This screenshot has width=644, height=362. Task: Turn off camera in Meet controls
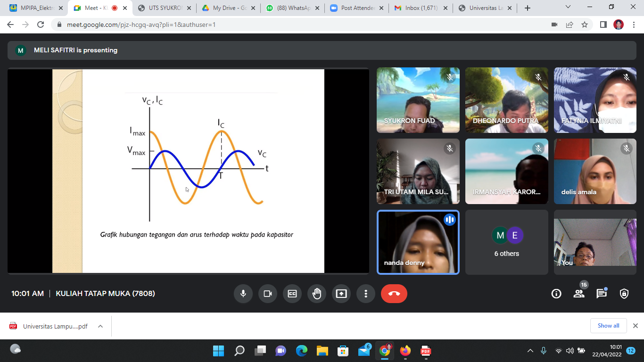268,294
